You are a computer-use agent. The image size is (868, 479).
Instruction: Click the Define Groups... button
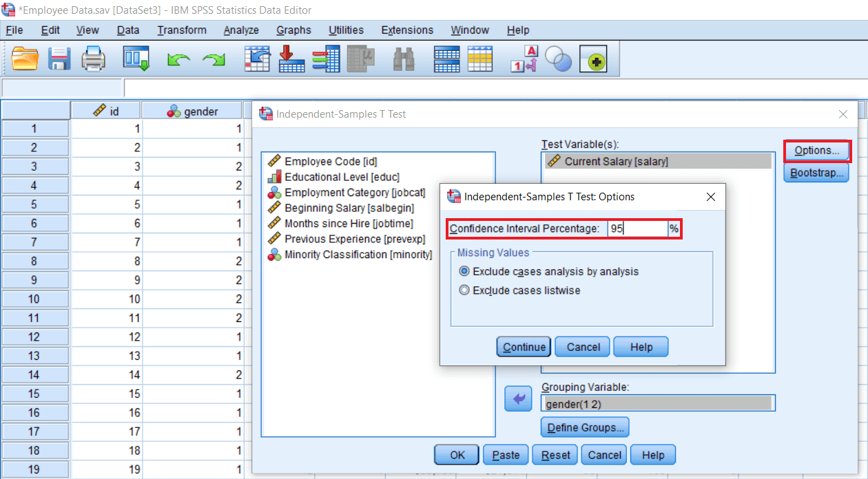click(x=585, y=427)
